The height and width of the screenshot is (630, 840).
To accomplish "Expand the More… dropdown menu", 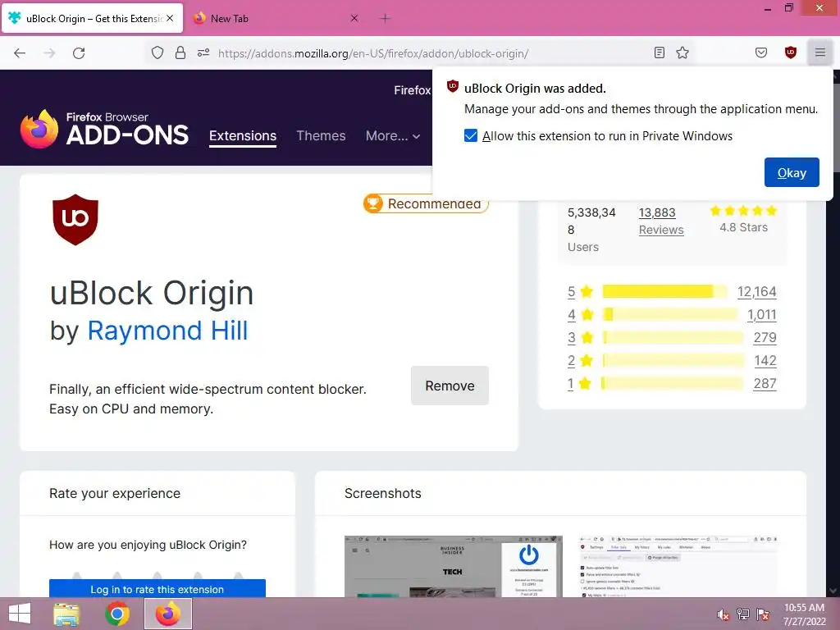I will (393, 136).
